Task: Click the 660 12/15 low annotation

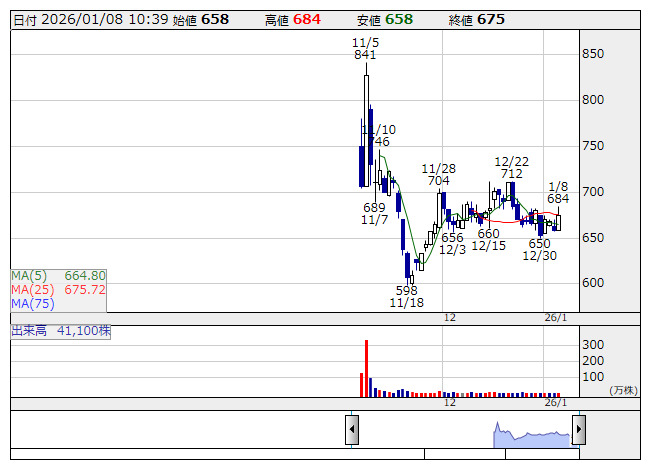Action: click(x=489, y=239)
